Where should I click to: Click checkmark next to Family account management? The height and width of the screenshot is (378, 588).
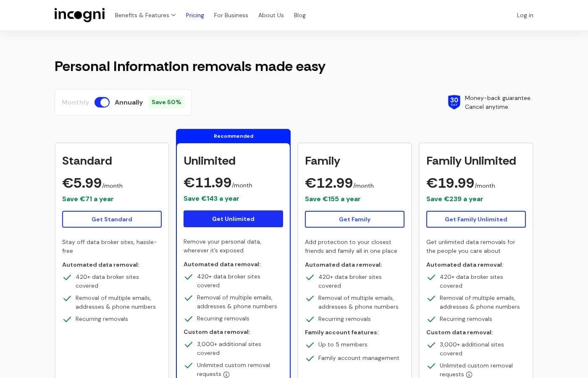pyautogui.click(x=310, y=358)
